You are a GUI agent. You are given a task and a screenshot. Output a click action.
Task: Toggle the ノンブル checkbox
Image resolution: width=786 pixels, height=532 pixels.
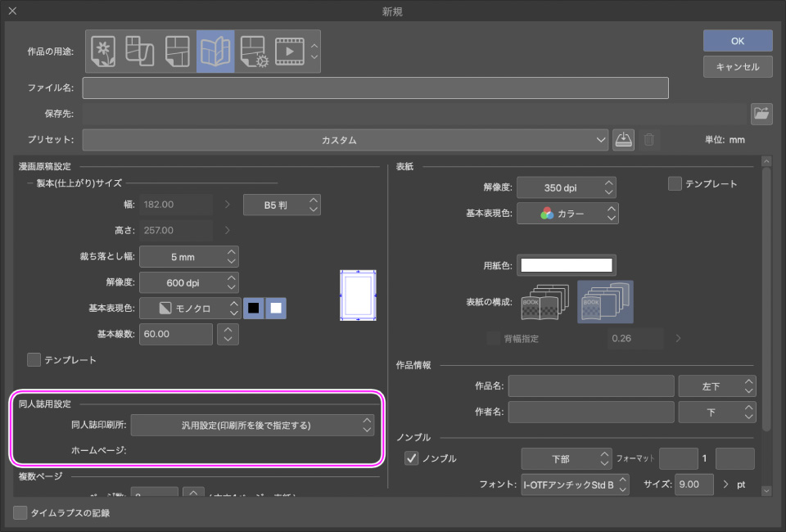coord(412,458)
